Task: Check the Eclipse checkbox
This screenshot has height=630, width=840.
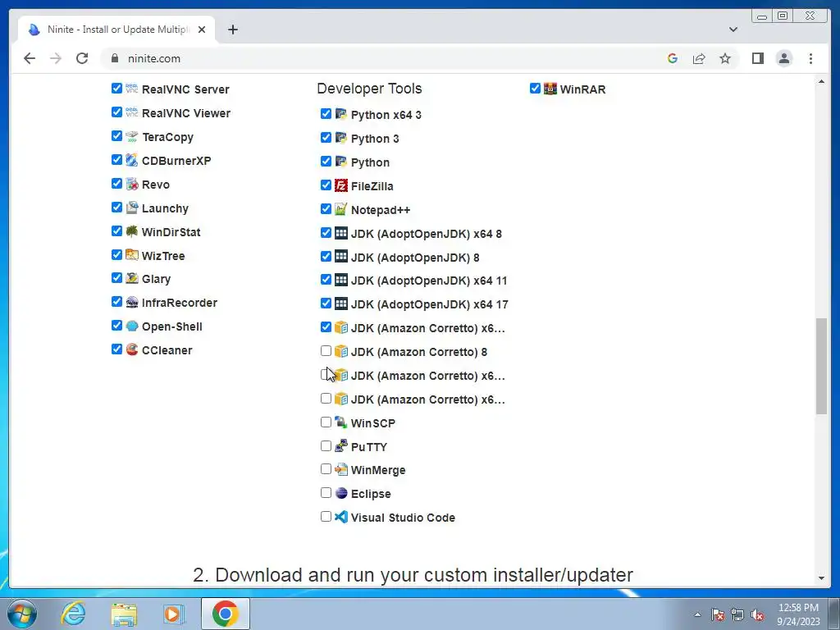Action: pyautogui.click(x=326, y=493)
